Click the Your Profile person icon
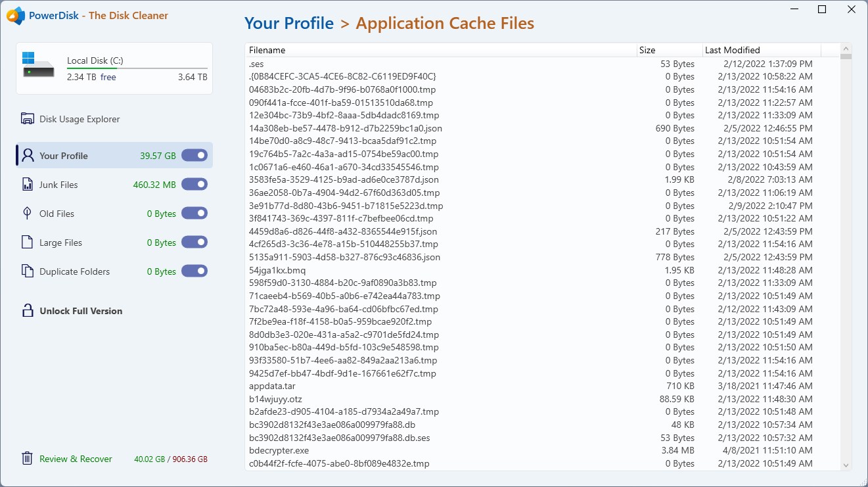The width and height of the screenshot is (868, 487). click(28, 156)
